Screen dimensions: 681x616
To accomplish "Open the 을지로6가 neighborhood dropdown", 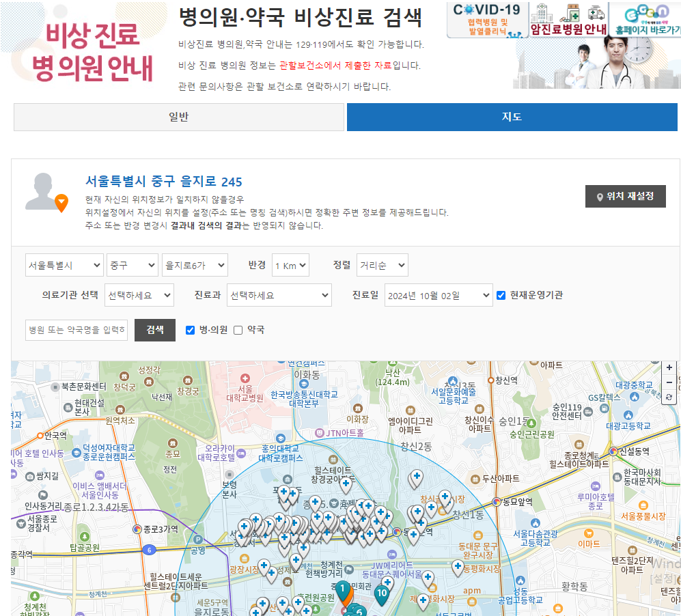I will tap(195, 265).
